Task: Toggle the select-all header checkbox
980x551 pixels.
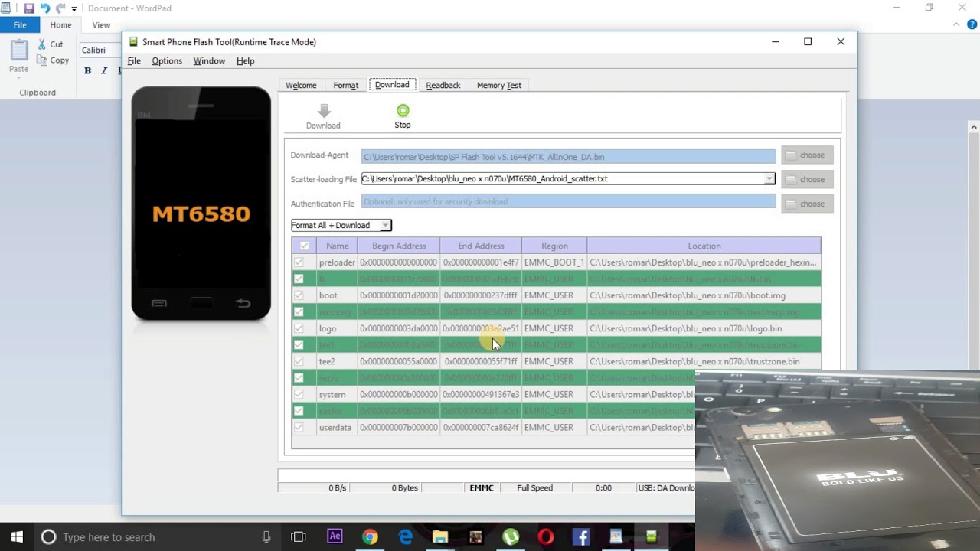Action: point(304,246)
